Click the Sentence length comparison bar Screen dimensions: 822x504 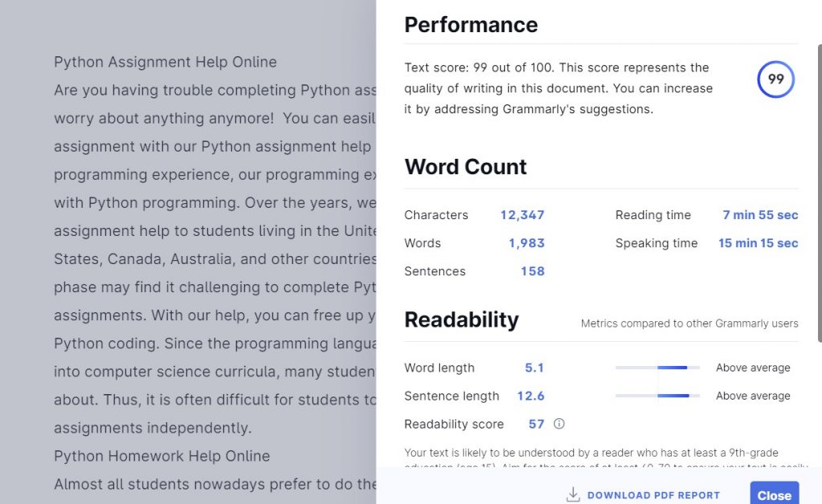tap(657, 396)
